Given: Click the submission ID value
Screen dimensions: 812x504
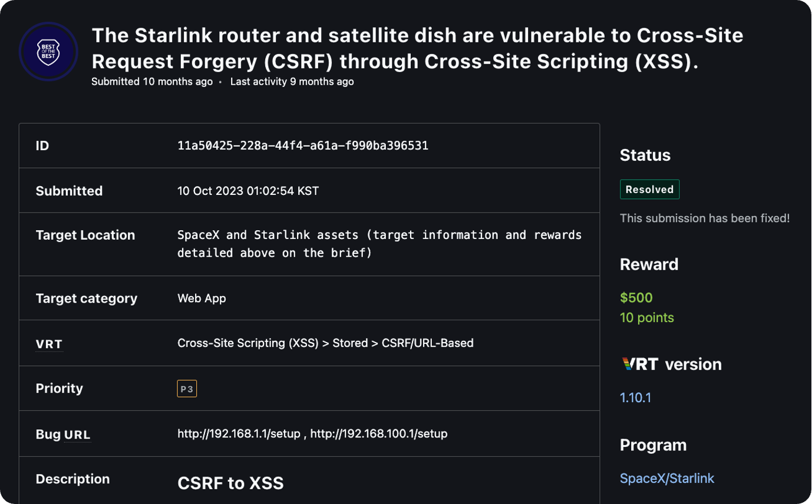Looking at the screenshot, I should tap(302, 145).
